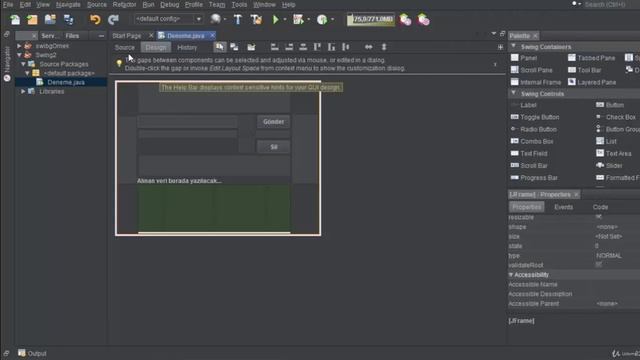This screenshot has height=360, width=640.
Task: Click Align Right in Column icon
Action: point(289,47)
